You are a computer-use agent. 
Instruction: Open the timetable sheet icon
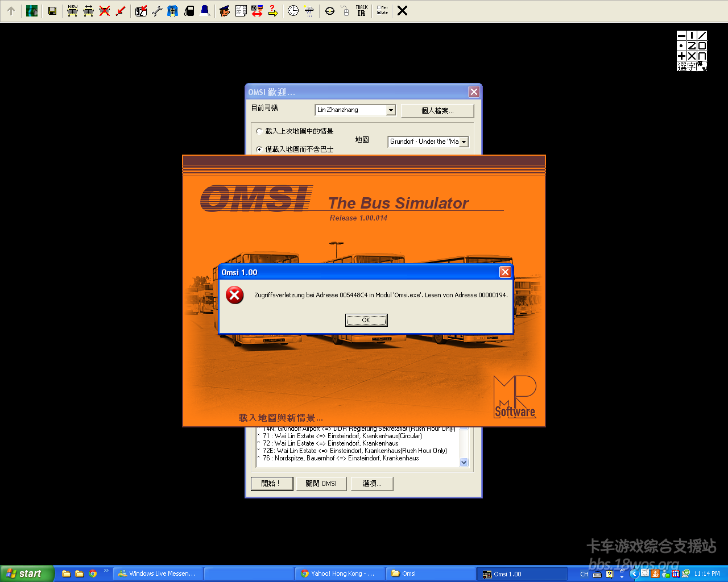(x=241, y=11)
